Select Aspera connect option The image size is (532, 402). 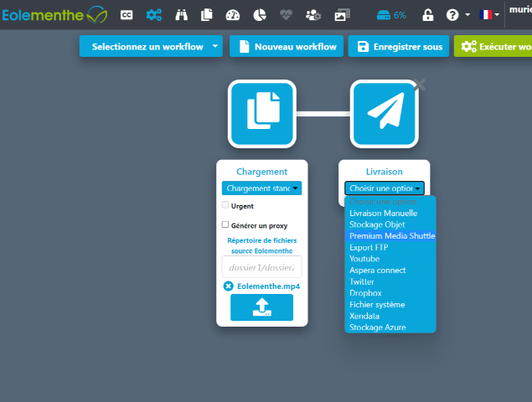[x=390, y=271]
